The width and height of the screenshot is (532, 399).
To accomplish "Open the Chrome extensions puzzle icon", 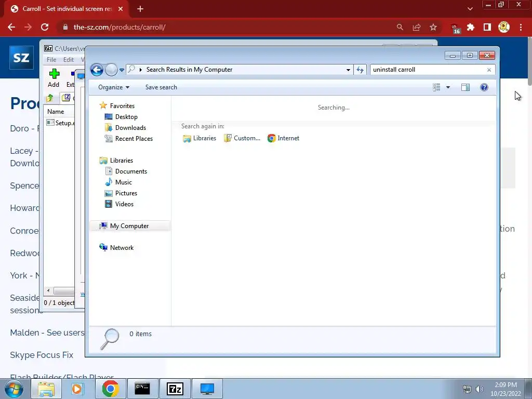I will 471,27.
